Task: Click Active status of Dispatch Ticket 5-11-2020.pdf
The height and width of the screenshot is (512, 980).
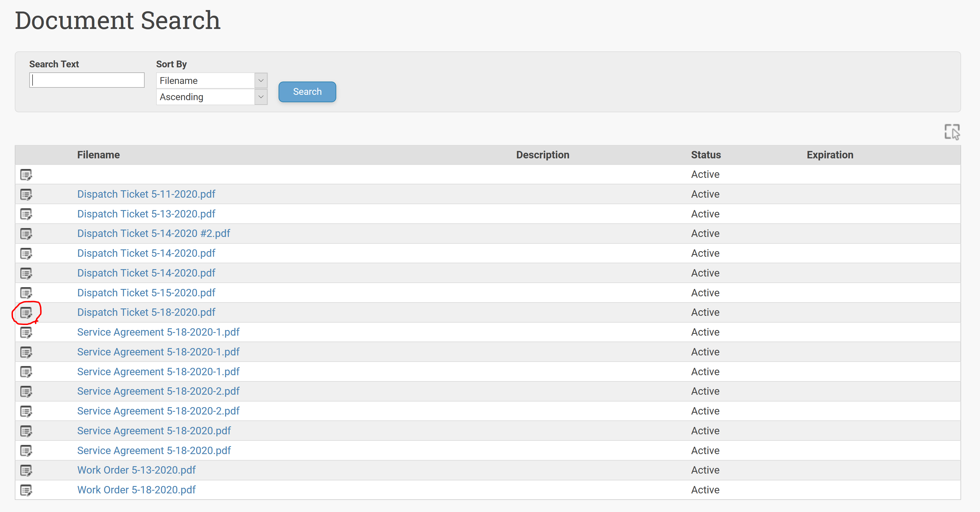Action: pyautogui.click(x=705, y=194)
